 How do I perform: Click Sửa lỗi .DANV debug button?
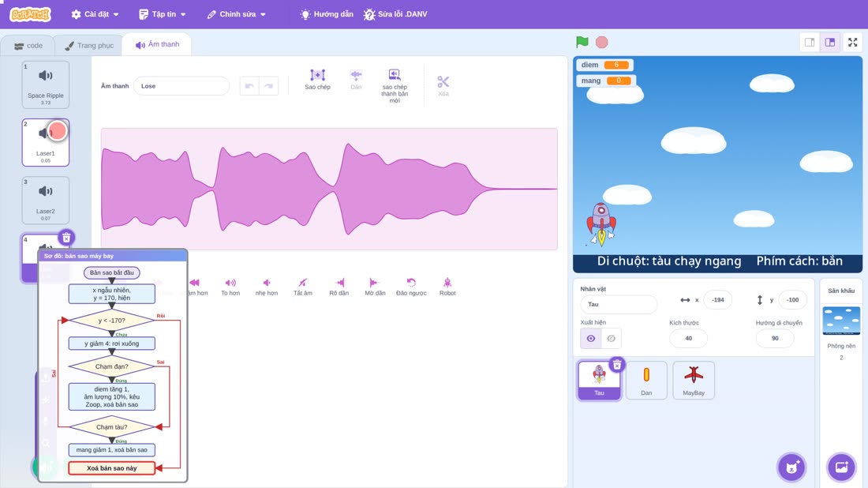[x=395, y=14]
